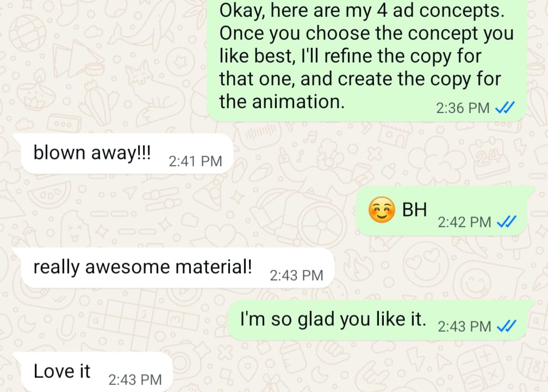Tap the blue read-receipt checkmarks at 2:36 PM
Viewport: 548px width, 392px height.
tap(505, 108)
